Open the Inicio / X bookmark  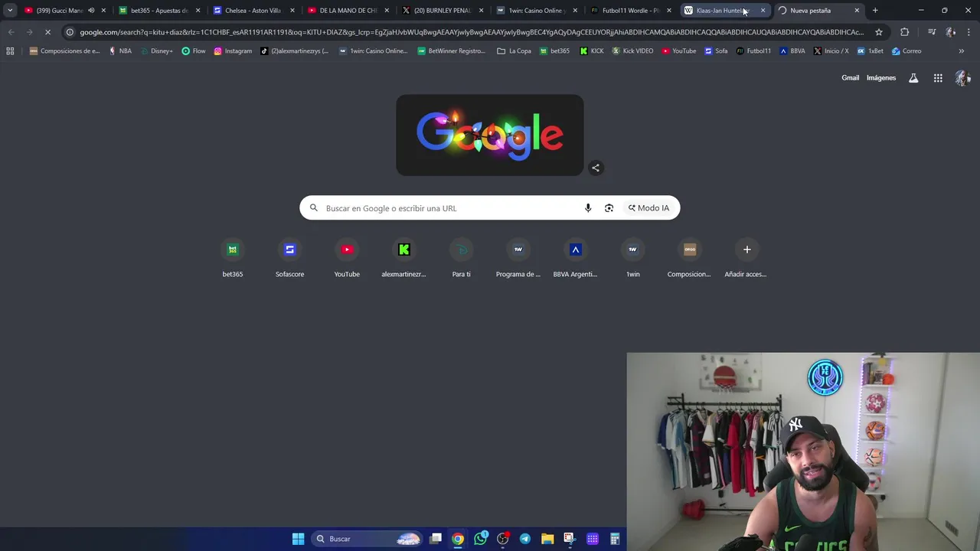tap(831, 51)
